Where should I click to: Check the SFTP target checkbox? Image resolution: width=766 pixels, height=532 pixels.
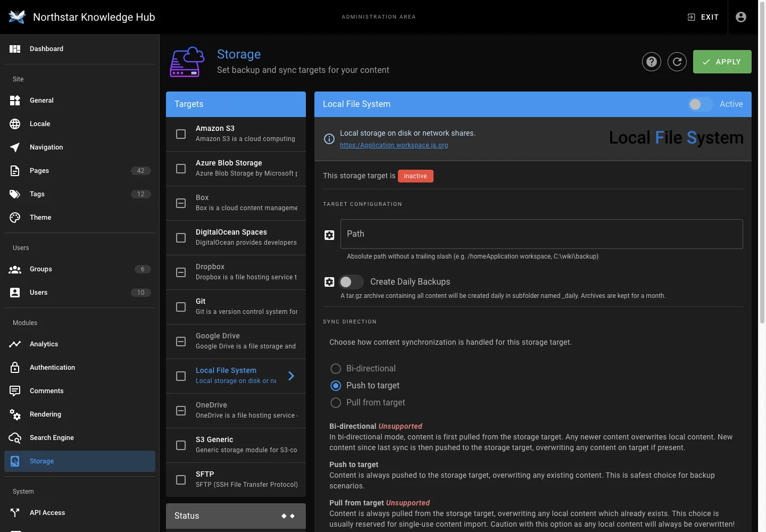[x=181, y=480]
